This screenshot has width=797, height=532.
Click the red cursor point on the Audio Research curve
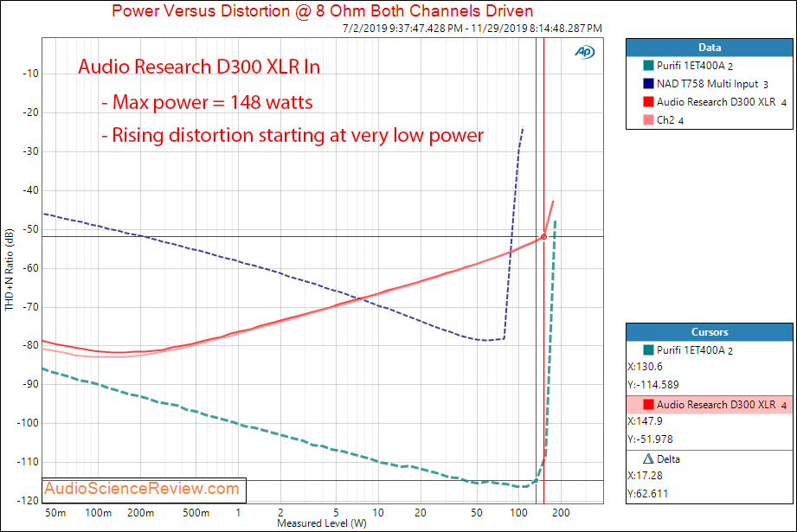coord(543,237)
